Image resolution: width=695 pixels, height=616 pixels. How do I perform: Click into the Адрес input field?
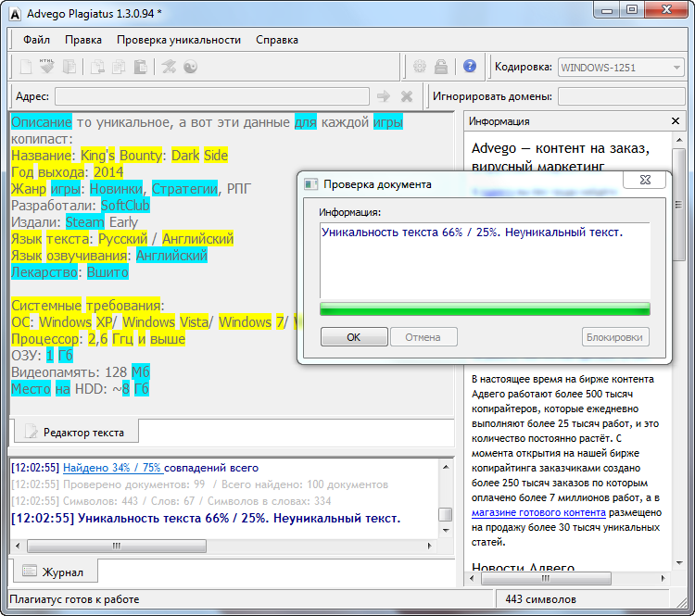[212, 96]
